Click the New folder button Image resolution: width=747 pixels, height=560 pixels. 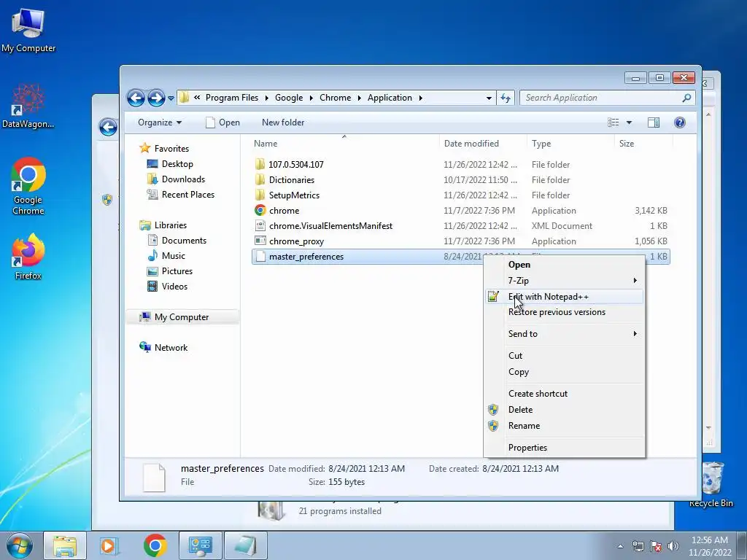(x=283, y=122)
